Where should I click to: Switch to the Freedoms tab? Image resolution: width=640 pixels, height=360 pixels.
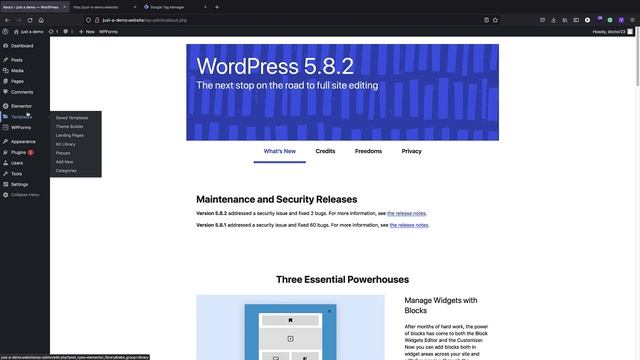pyautogui.click(x=368, y=151)
